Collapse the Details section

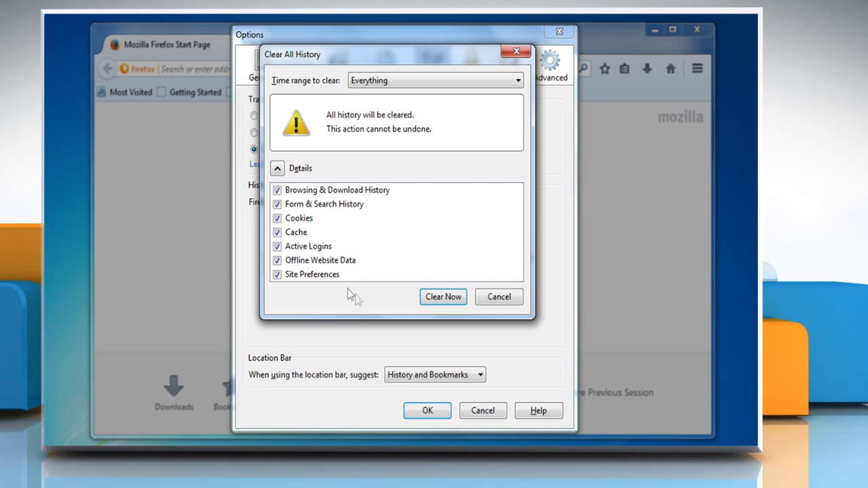point(277,167)
